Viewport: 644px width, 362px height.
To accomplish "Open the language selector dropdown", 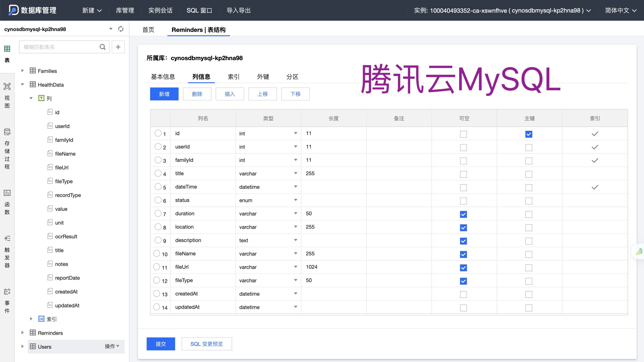I will 620,11.
